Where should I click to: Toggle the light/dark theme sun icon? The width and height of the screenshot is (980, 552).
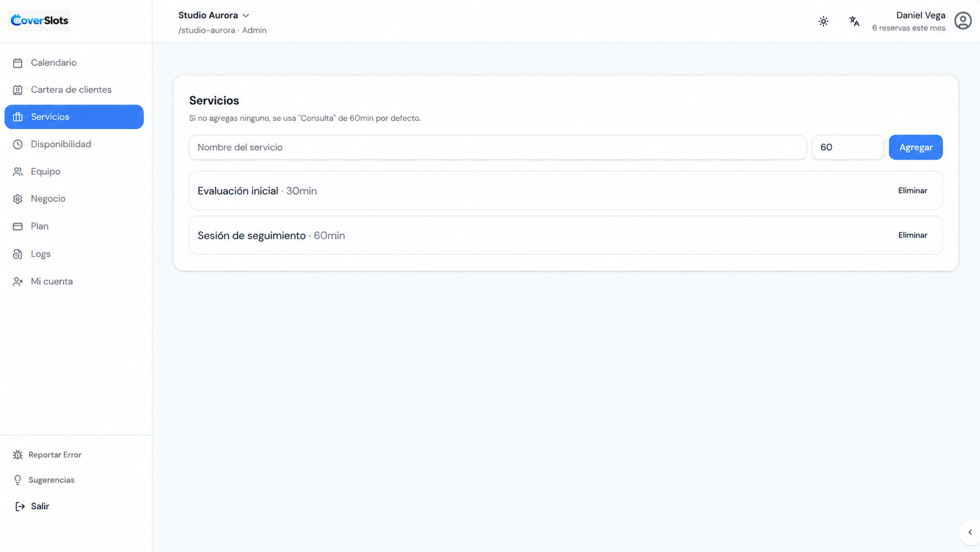tap(824, 22)
